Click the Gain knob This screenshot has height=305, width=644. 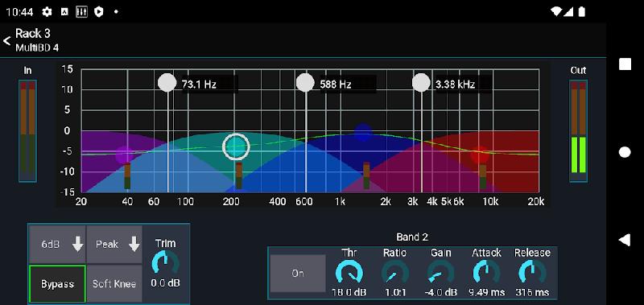click(x=440, y=273)
